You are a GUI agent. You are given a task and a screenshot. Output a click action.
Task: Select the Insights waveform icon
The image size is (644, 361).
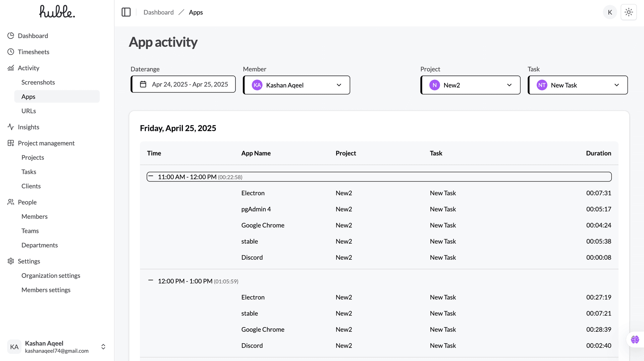click(10, 127)
